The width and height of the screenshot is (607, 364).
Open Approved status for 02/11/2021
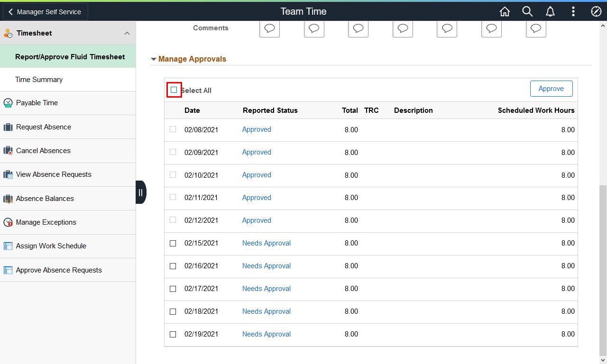click(x=257, y=198)
